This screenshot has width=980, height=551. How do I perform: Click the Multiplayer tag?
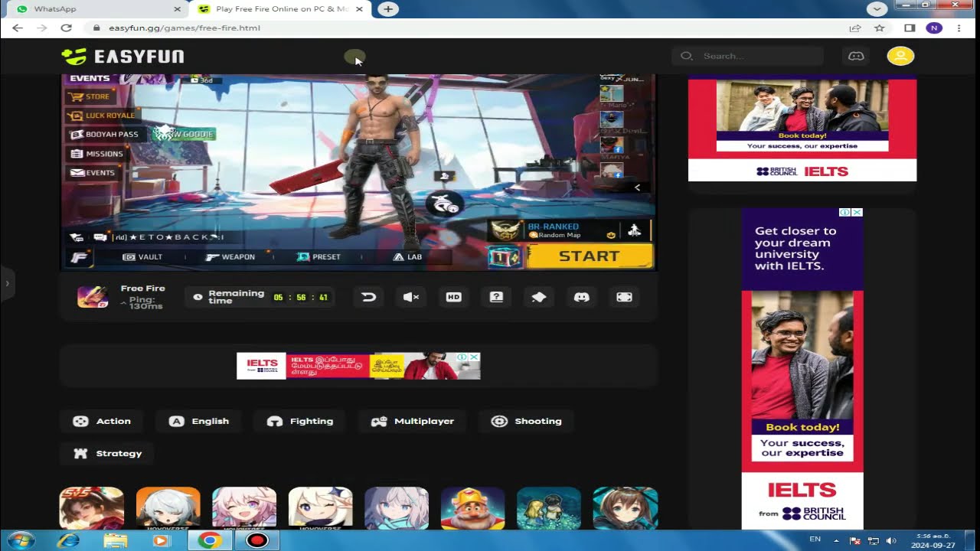coord(412,421)
